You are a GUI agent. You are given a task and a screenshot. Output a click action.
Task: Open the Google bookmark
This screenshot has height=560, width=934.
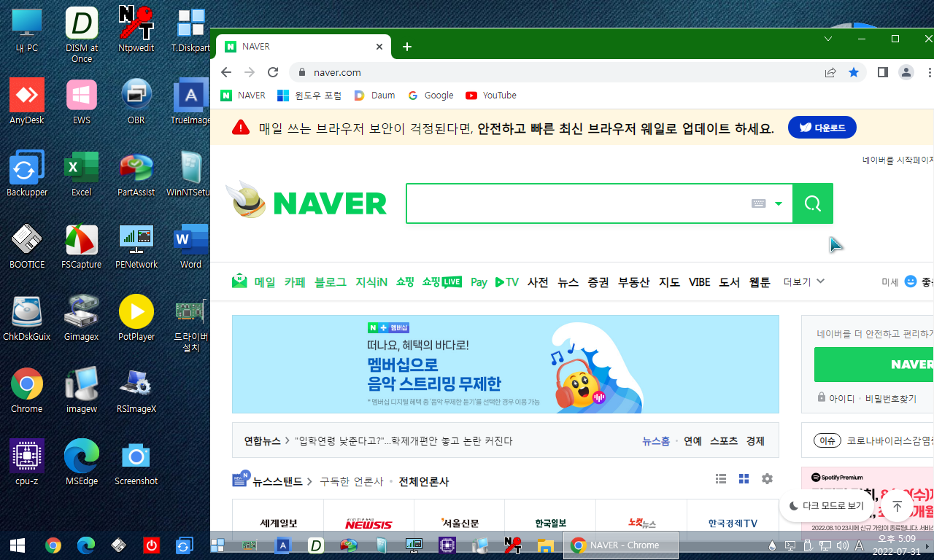tap(431, 96)
